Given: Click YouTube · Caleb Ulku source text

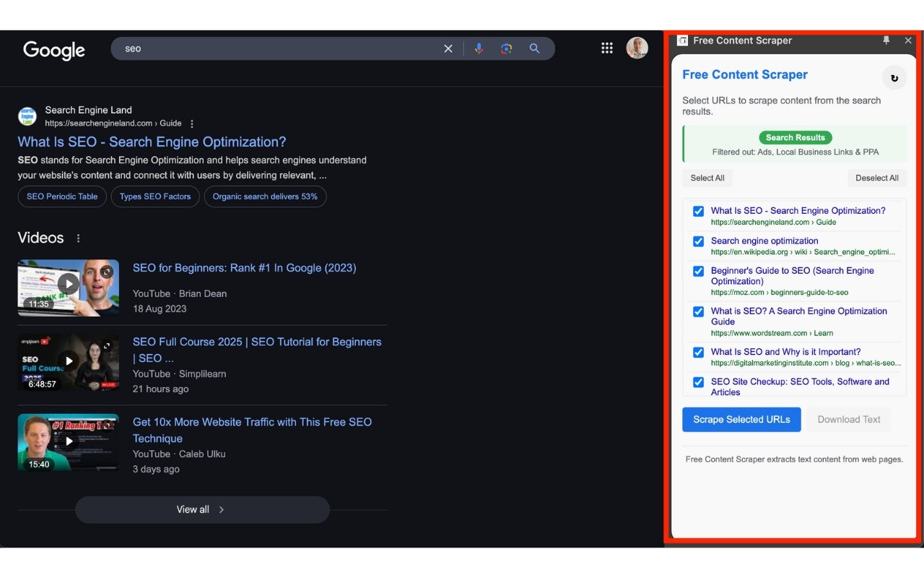Looking at the screenshot, I should 179,454.
